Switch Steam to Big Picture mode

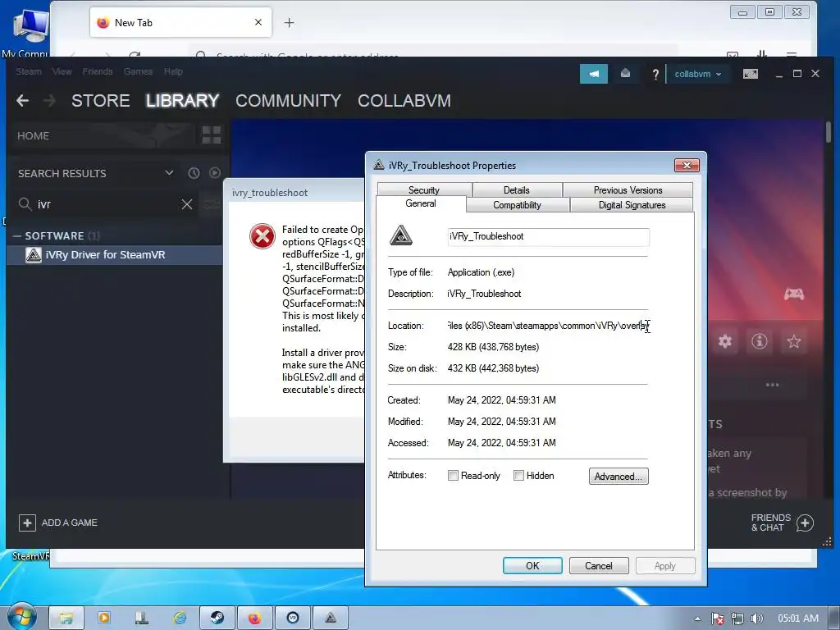click(750, 74)
